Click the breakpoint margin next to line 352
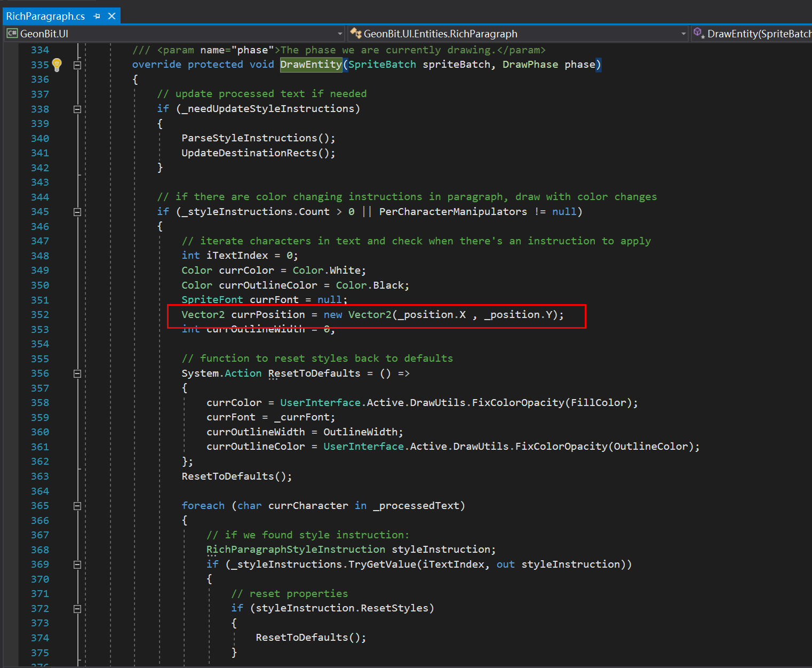The width and height of the screenshot is (812, 668). click(12, 314)
